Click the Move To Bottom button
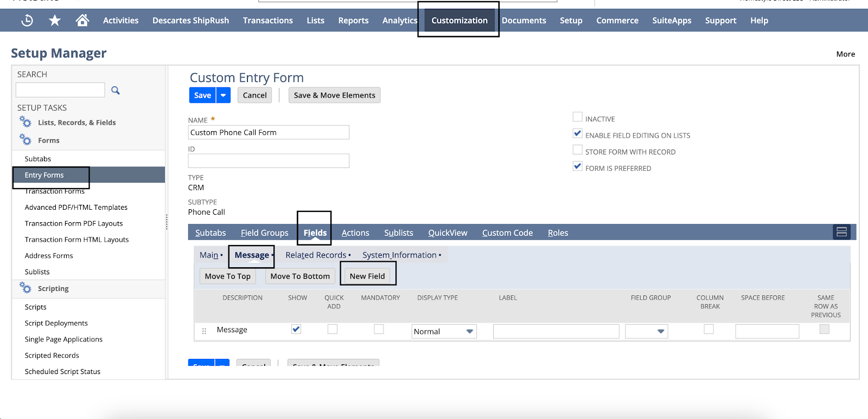Screen dimensions: 868x419 tap(300, 276)
